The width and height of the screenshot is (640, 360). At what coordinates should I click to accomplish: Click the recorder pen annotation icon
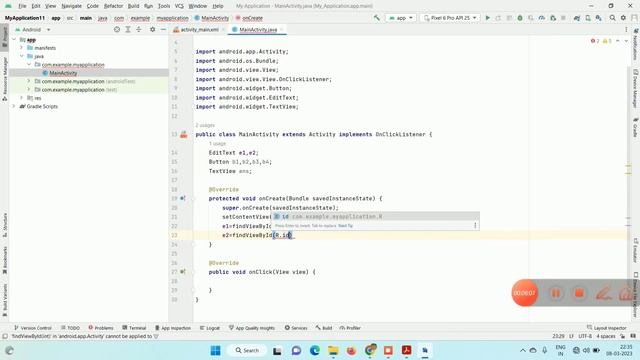tap(603, 293)
